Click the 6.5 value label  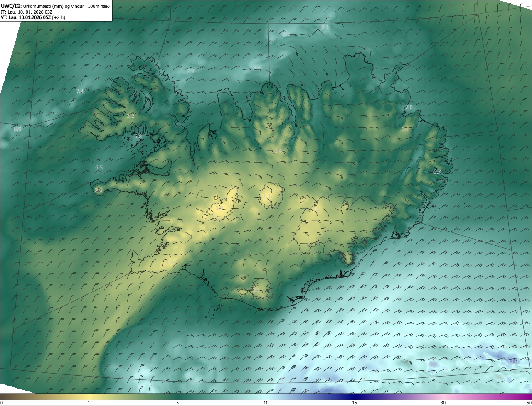click(99, 168)
